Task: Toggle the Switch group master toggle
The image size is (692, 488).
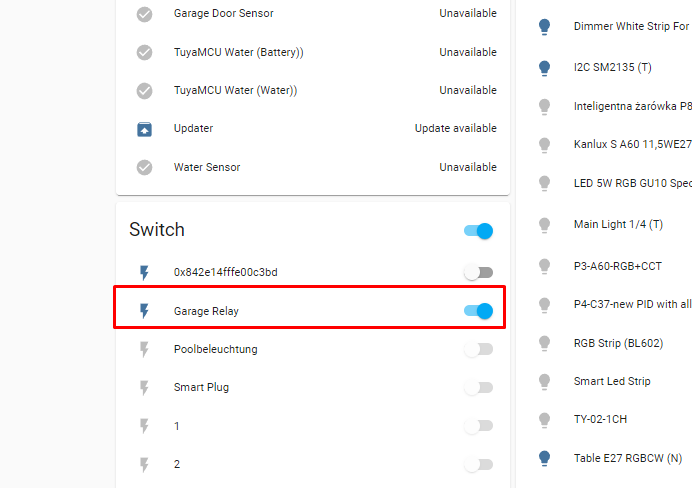Action: pos(478,231)
